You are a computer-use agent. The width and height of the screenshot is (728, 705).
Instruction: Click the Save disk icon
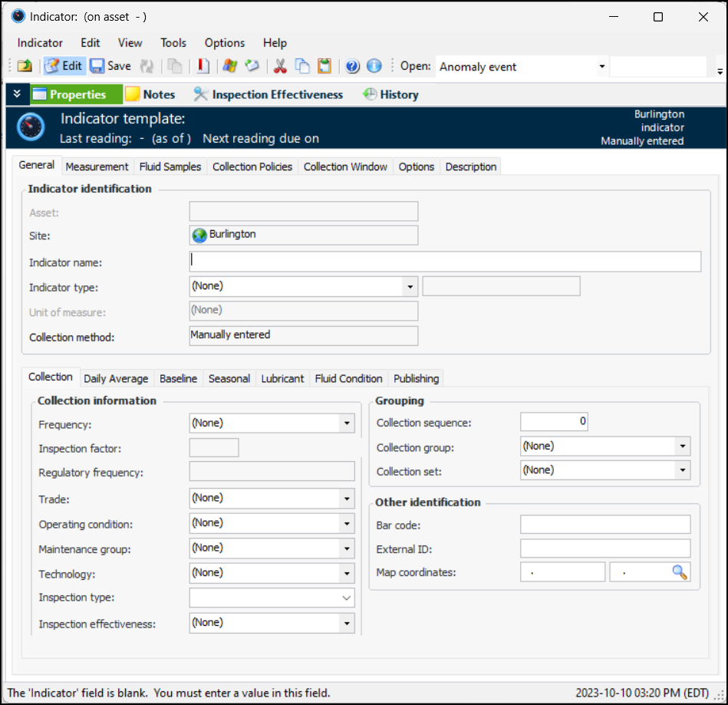(97, 66)
